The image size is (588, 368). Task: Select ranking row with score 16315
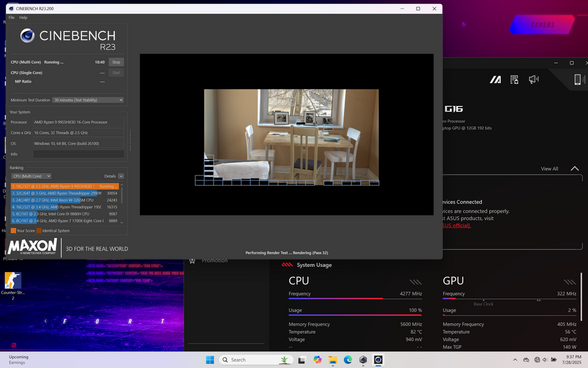(64, 207)
